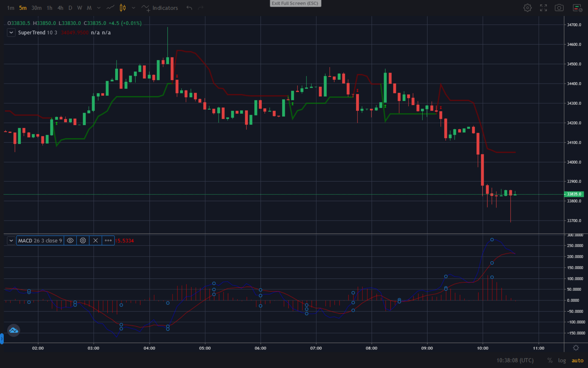Hide MACD indicator using eye icon

click(70, 240)
